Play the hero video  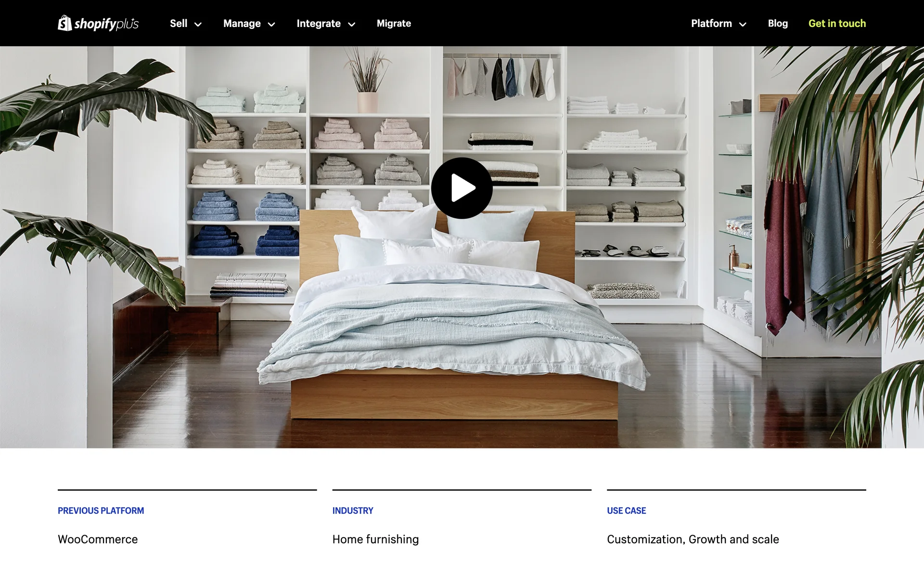point(462,188)
